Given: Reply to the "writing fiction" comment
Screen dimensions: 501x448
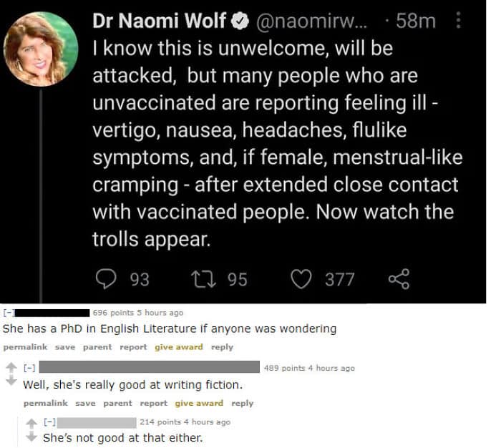Looking at the screenshot, I should pos(242,403).
